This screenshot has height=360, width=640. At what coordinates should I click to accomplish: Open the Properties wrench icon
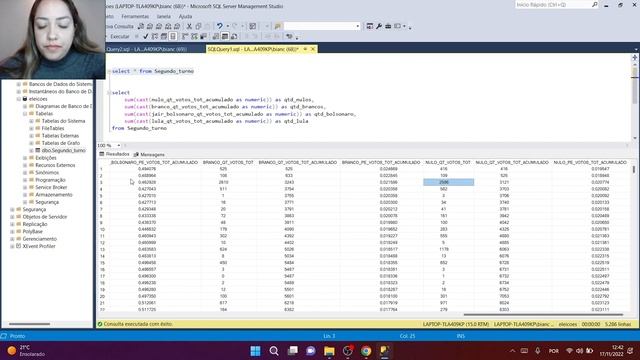click(379, 26)
